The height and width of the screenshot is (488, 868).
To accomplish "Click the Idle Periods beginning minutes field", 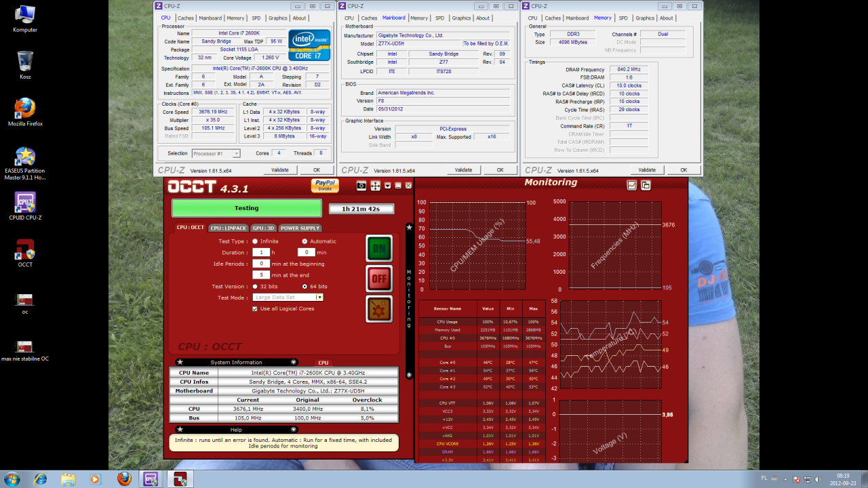I will pyautogui.click(x=261, y=264).
